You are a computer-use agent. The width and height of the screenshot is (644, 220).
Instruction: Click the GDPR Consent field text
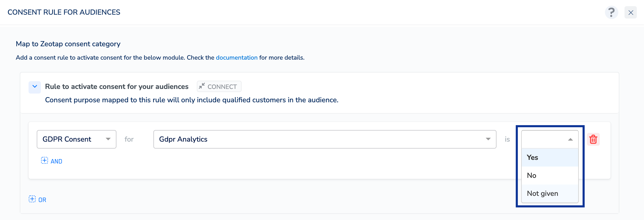(x=67, y=139)
